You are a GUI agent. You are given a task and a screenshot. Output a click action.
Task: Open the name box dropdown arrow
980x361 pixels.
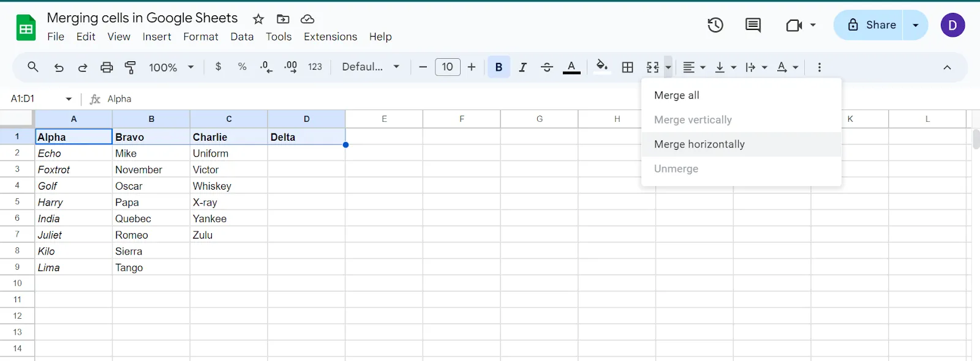pyautogui.click(x=69, y=99)
